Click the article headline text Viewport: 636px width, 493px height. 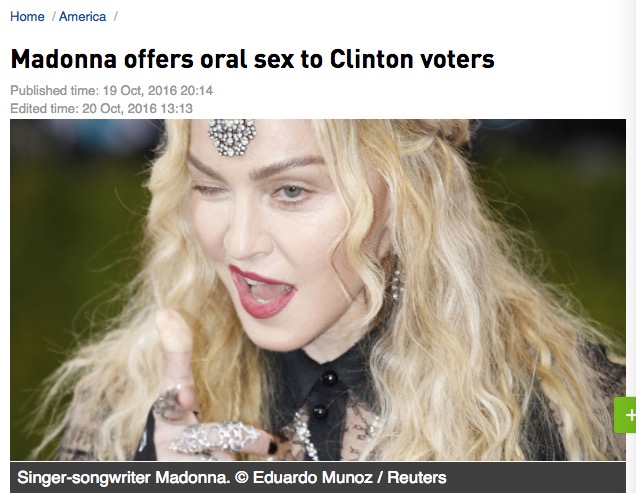[252, 59]
